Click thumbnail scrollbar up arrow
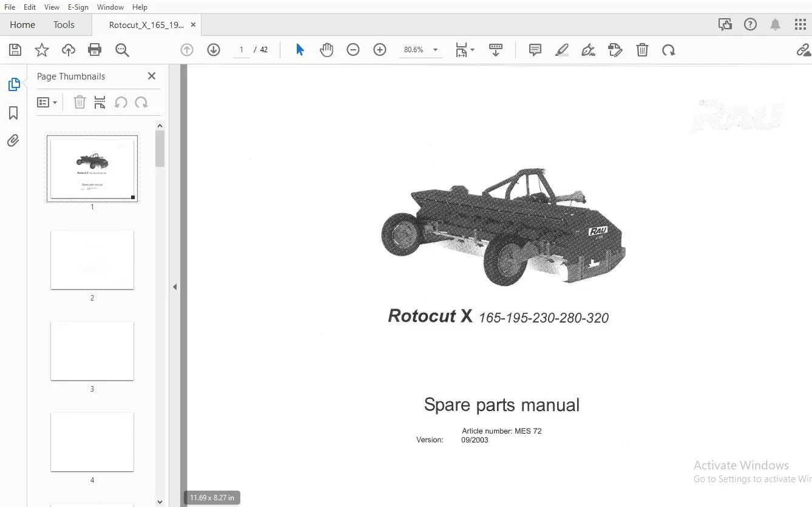The image size is (812, 507). pos(160,126)
